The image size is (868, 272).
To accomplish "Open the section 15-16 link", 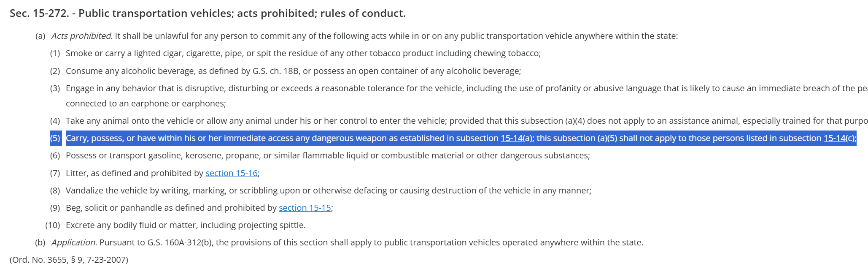I will click(x=231, y=173).
